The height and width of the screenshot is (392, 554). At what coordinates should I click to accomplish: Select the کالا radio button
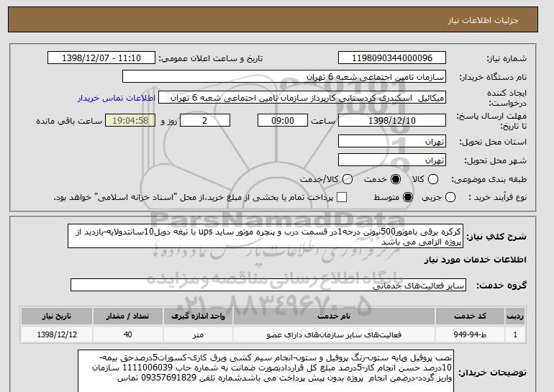click(433, 179)
